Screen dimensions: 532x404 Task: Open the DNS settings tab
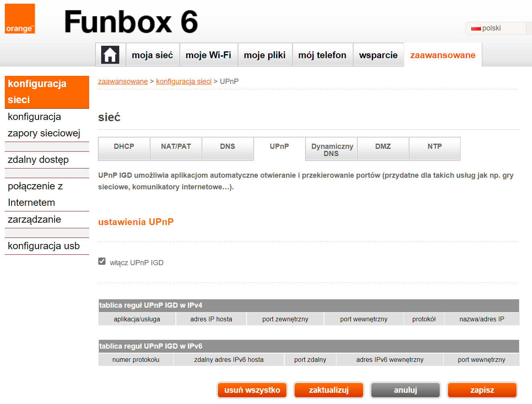tap(227, 148)
